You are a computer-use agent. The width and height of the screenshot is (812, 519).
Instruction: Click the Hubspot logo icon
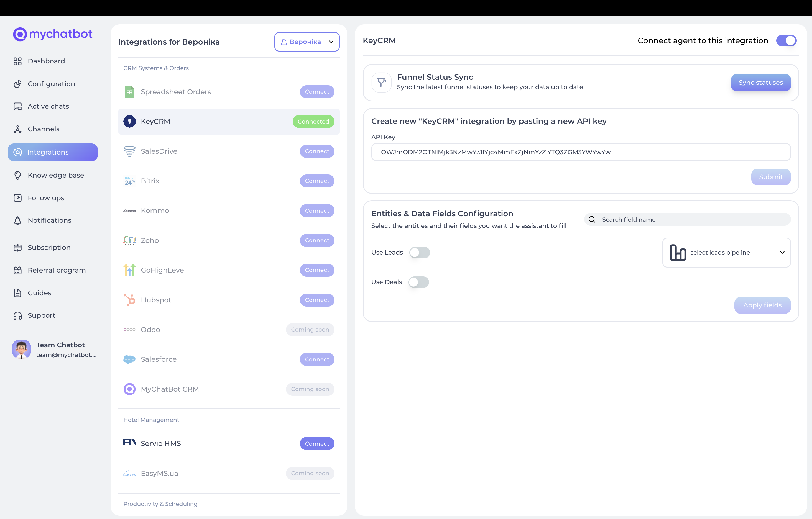(129, 300)
